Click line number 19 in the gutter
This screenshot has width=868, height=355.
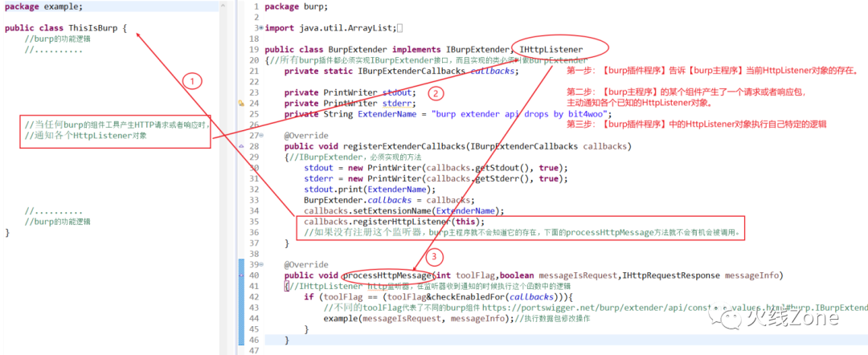pos(254,50)
